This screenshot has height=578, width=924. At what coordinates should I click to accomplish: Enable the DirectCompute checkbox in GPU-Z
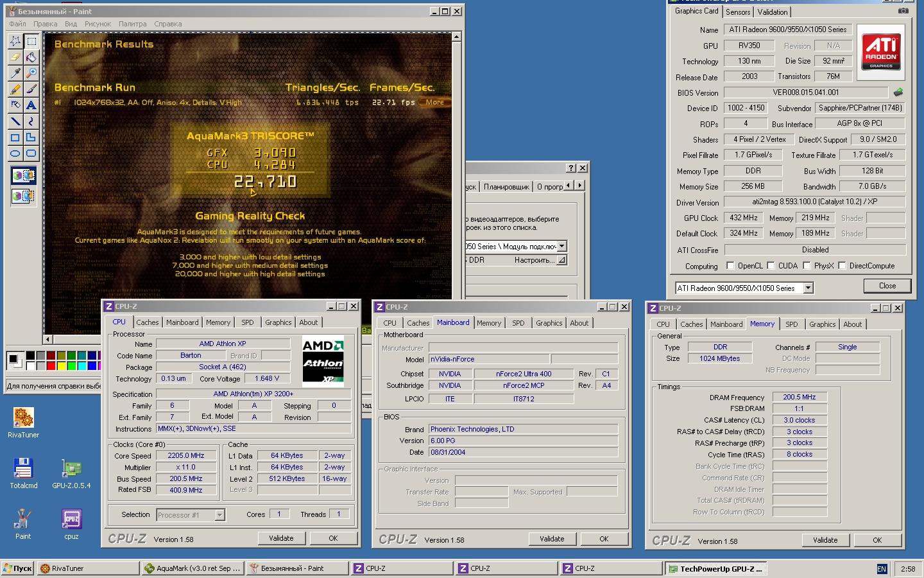pyautogui.click(x=842, y=266)
